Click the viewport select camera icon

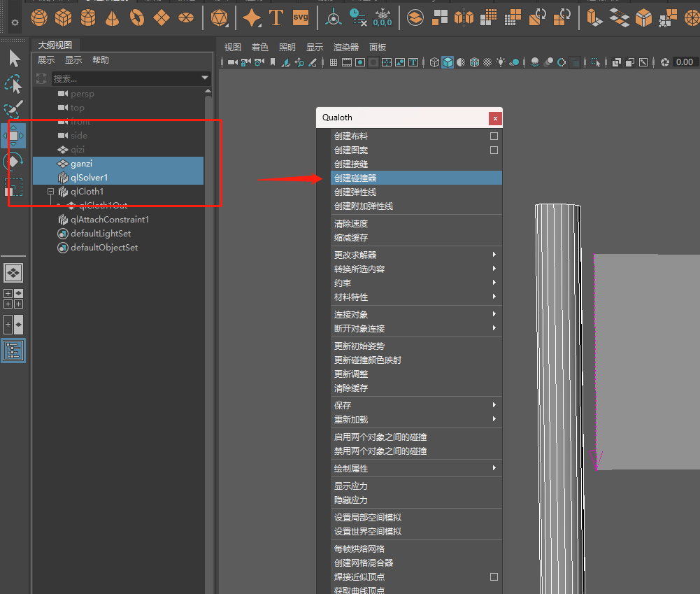click(x=233, y=62)
